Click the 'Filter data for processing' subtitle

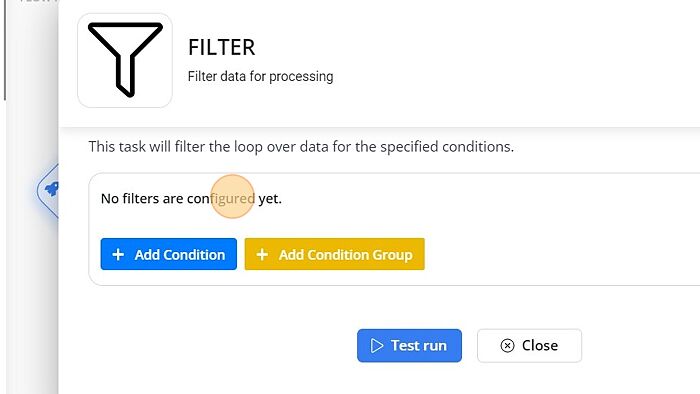(x=260, y=76)
